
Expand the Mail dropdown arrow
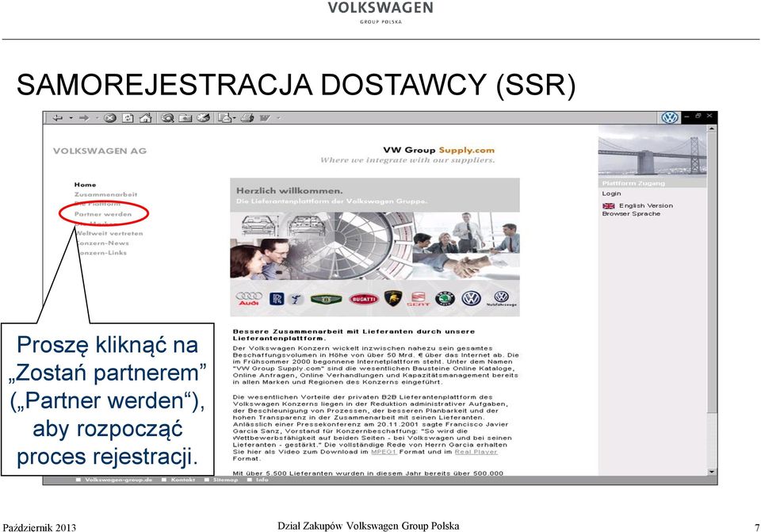[x=235, y=118]
